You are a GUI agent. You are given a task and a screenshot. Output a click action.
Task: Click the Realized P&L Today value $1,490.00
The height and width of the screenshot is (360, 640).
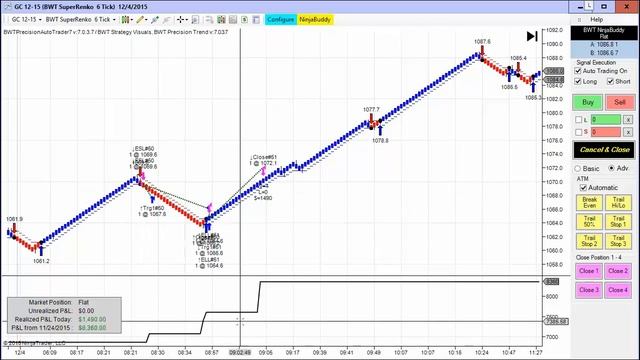92,319
